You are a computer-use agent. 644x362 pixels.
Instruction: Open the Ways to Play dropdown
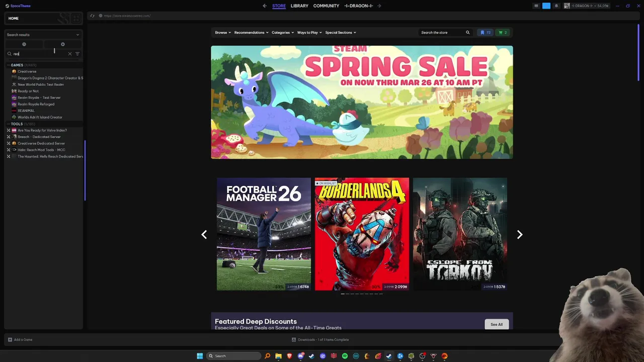tap(309, 32)
